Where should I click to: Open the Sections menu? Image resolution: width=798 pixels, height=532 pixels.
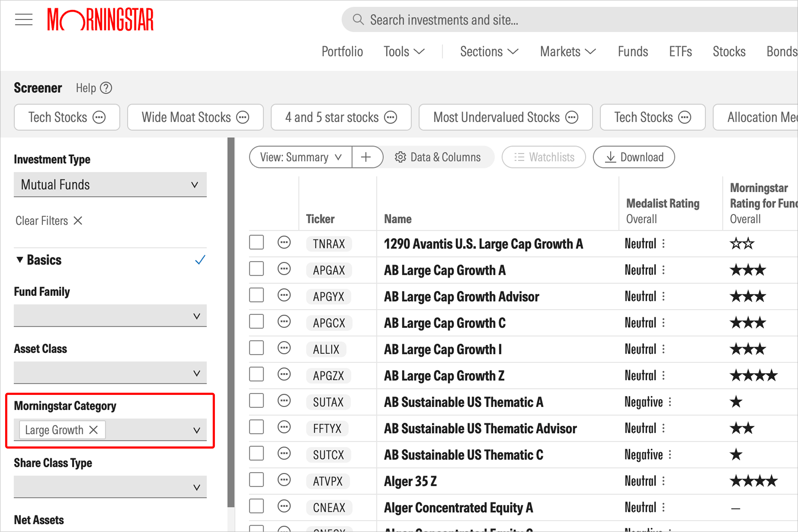tap(489, 52)
